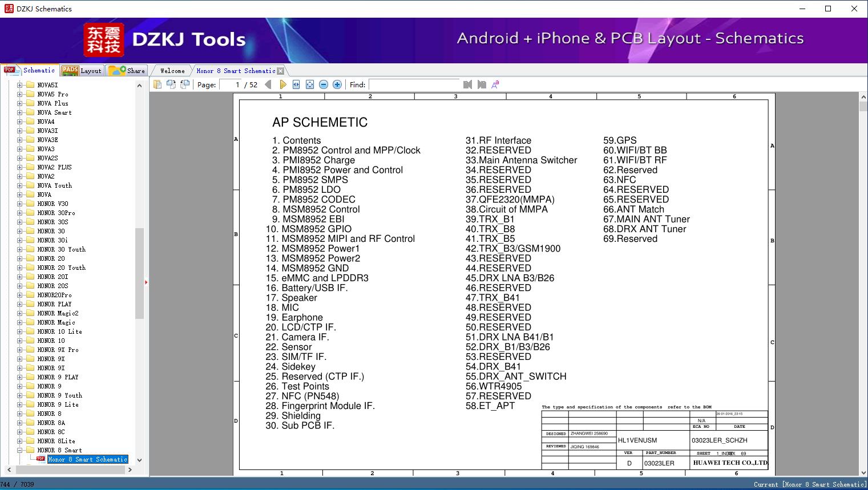Screen dimensions: 868x490
Task: Open the Welcome document tab
Action: 172,71
